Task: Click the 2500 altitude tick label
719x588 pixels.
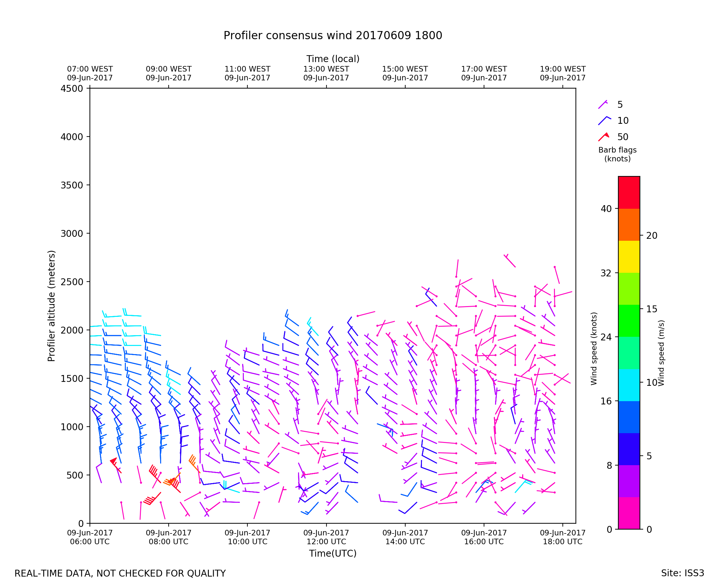Action: 72,282
